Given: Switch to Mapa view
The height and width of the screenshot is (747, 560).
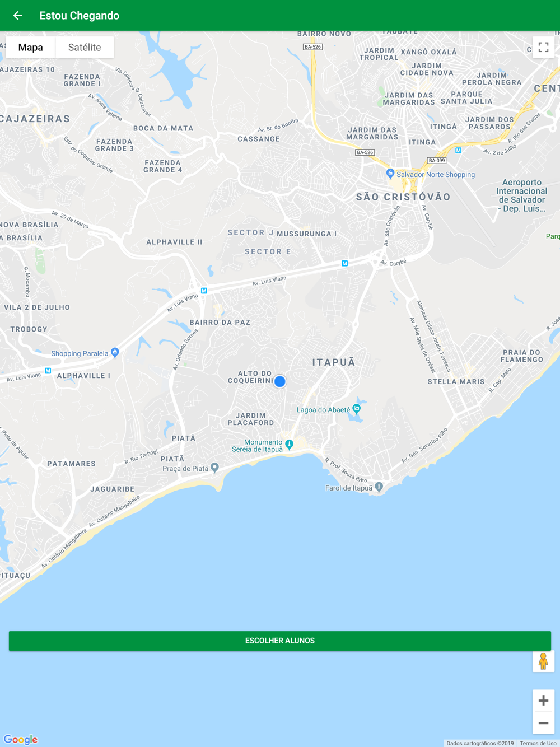Looking at the screenshot, I should [x=31, y=48].
